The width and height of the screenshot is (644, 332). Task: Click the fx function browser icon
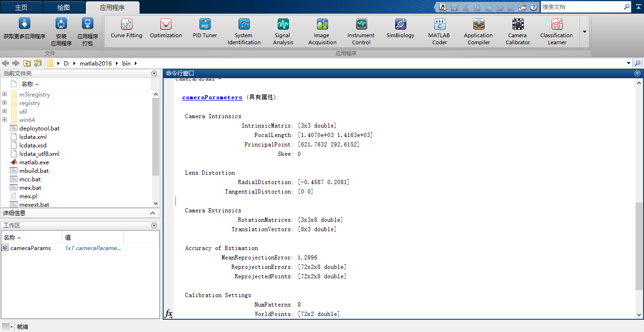pos(169,314)
